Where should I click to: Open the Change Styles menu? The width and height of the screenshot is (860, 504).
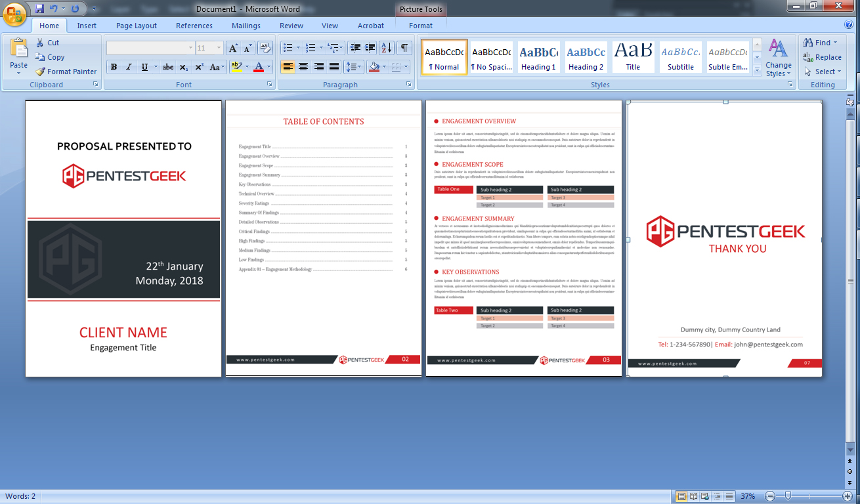tap(778, 58)
